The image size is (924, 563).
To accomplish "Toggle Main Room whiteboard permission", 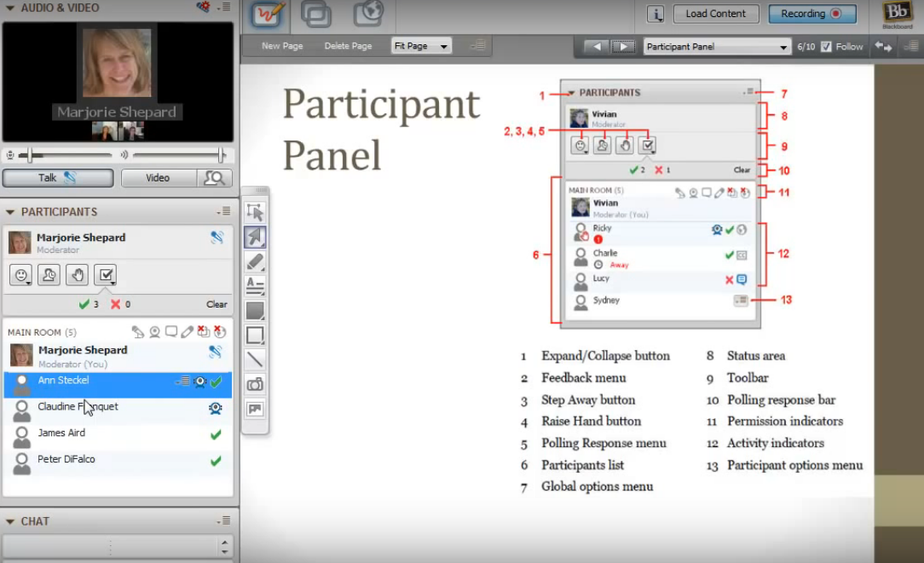I will pos(188,332).
